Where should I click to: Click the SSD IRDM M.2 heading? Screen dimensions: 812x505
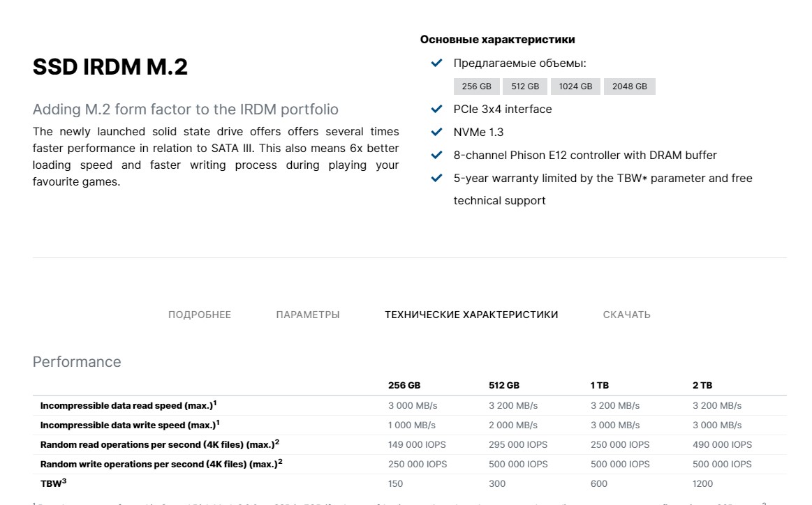click(x=110, y=67)
